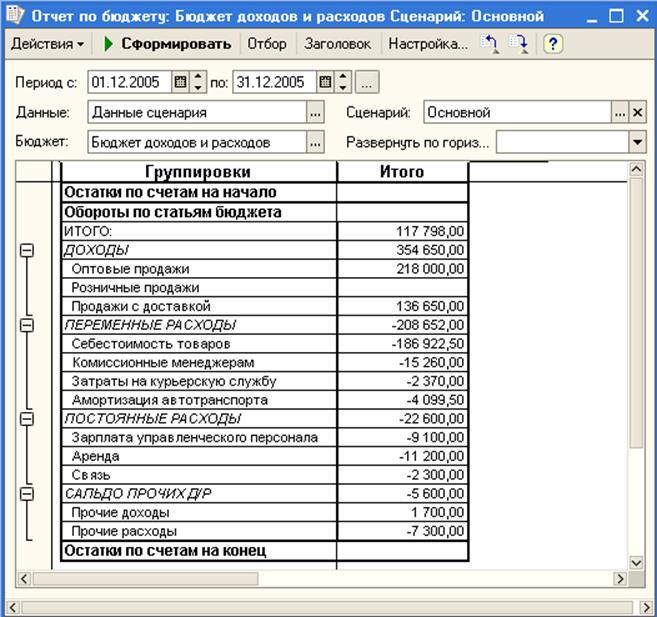Click the Бюджет доходов и расходов field
657x617 pixels.
197,142
